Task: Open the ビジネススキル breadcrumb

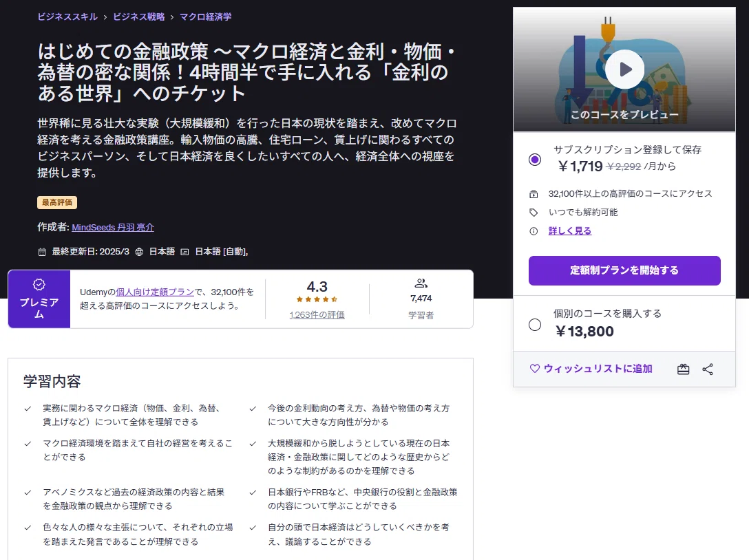Action: pos(67,17)
